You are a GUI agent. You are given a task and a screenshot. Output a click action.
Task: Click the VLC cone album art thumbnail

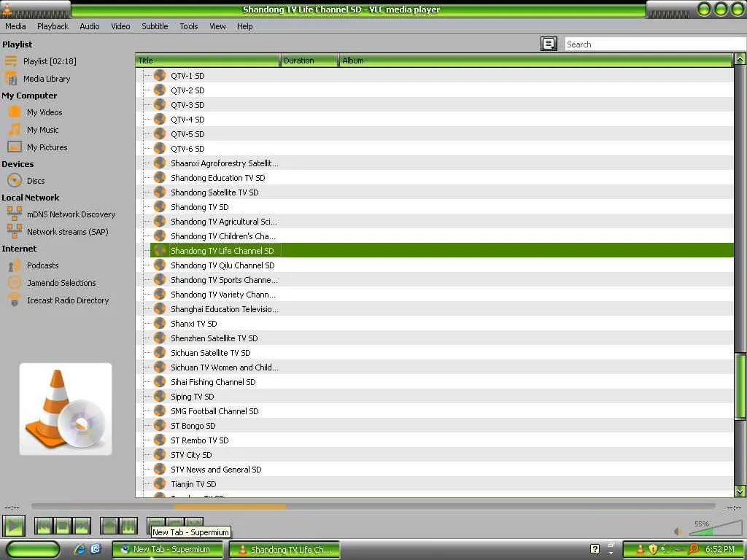coord(66,409)
